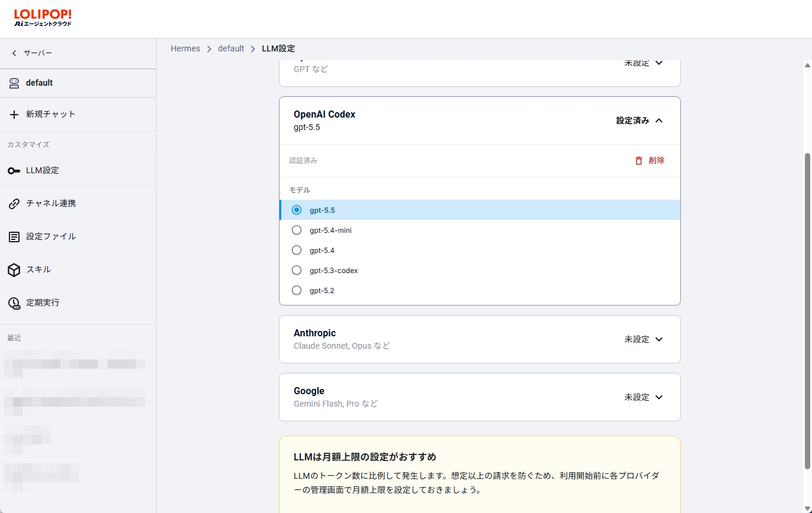Click the cube icon for スキル
This screenshot has height=513, width=812.
14,270
